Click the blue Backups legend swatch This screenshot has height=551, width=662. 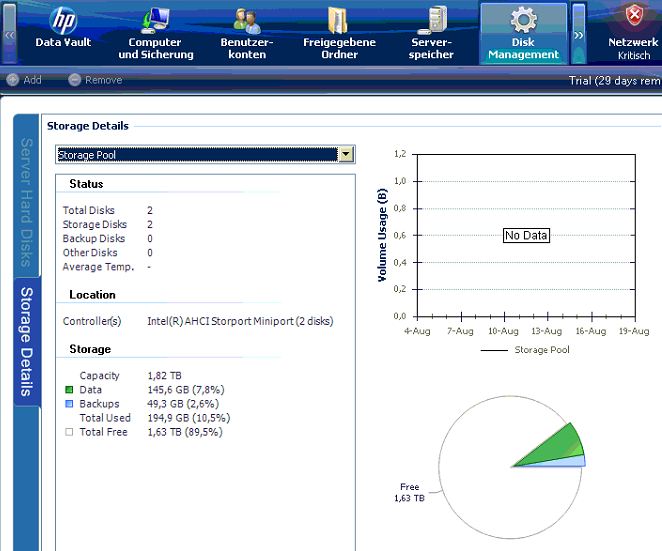tap(69, 404)
